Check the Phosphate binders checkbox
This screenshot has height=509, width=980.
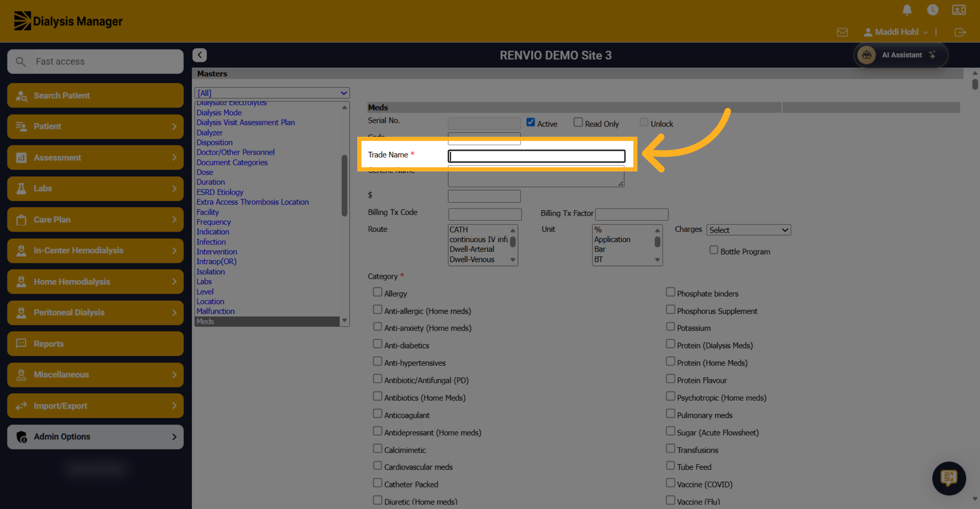[x=670, y=292]
